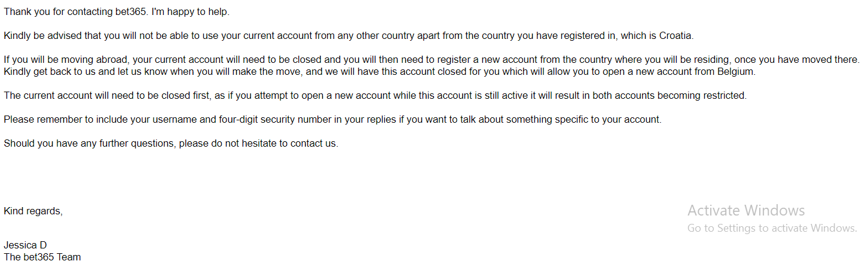Click "Go to Settings to activate Windows" text
The width and height of the screenshot is (868, 264).
(772, 228)
